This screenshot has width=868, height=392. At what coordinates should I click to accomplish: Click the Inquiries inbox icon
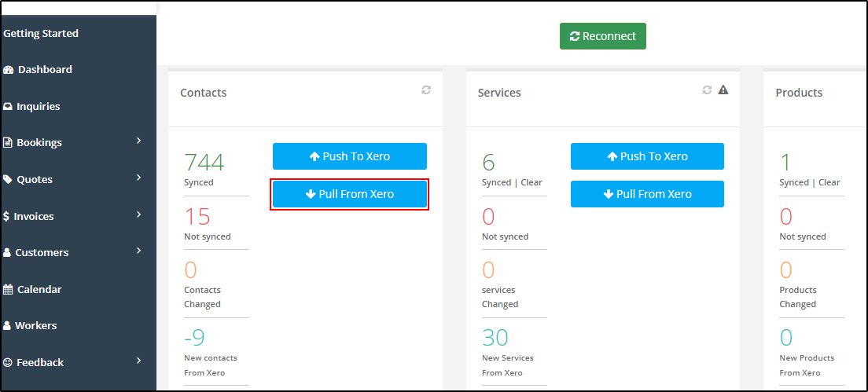[x=8, y=106]
